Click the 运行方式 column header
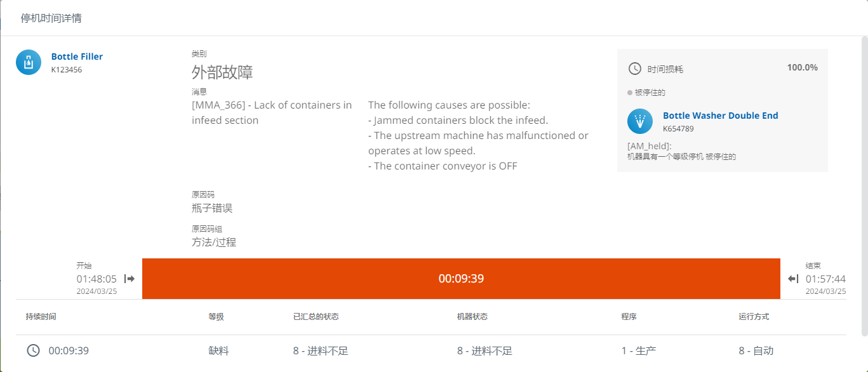 [x=754, y=317]
